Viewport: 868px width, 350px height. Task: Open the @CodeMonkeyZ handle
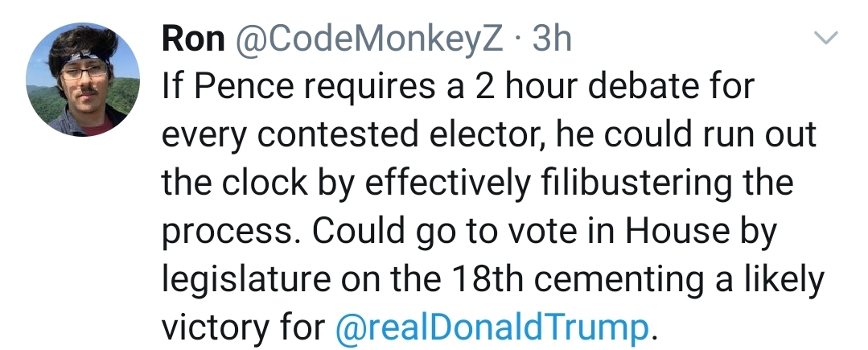point(368,39)
